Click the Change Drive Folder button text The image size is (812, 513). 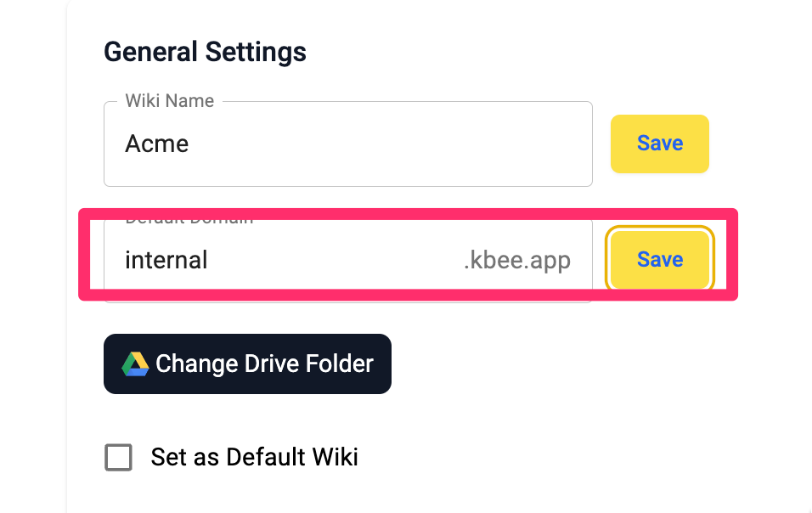click(x=265, y=364)
